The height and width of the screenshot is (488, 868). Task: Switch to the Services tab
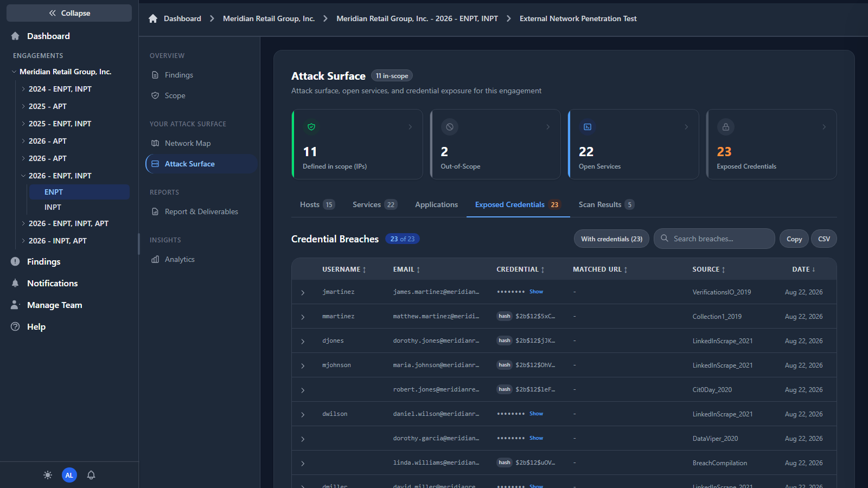[x=375, y=204]
